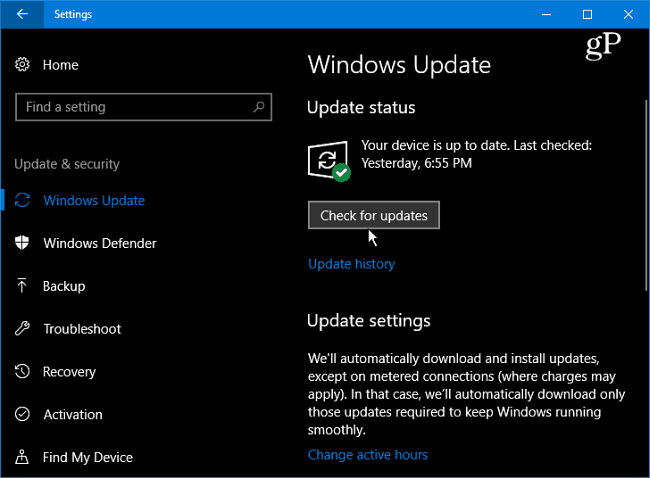
Task: Click the Home gear icon
Action: pos(22,64)
